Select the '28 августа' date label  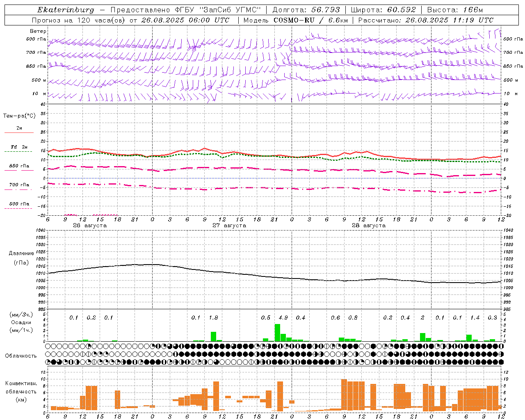pyautogui.click(x=368, y=226)
